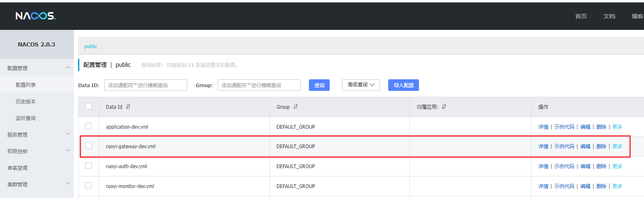Click the 导入配置 button
644x198 pixels.
click(x=404, y=85)
